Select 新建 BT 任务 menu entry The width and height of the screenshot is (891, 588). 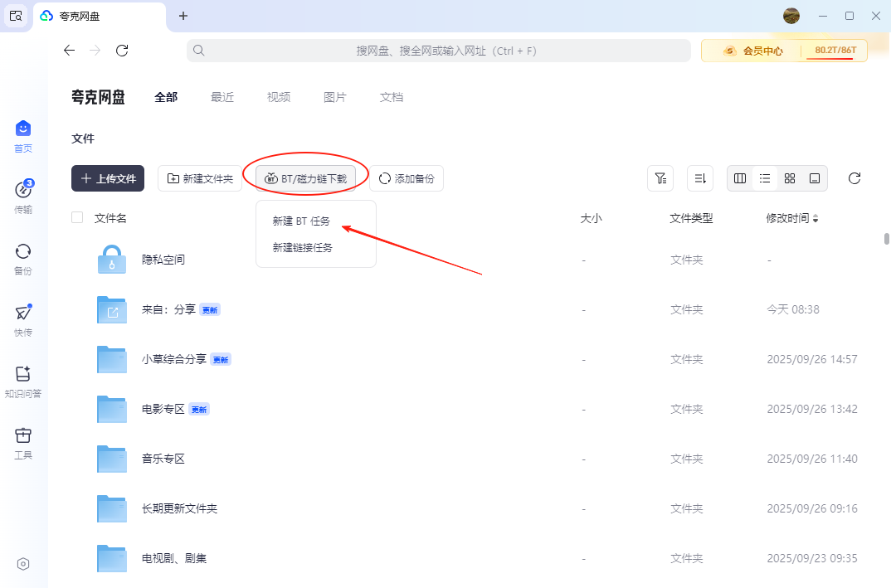pyautogui.click(x=301, y=221)
